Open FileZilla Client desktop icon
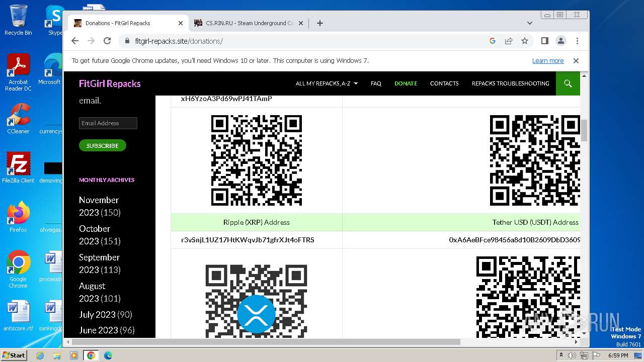644x362 pixels. pyautogui.click(x=18, y=167)
